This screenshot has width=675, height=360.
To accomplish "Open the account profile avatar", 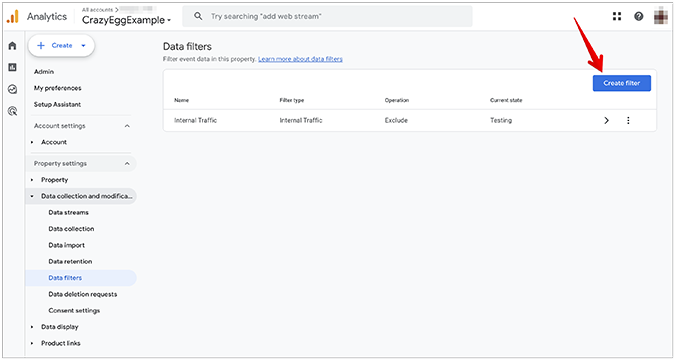I will click(660, 16).
